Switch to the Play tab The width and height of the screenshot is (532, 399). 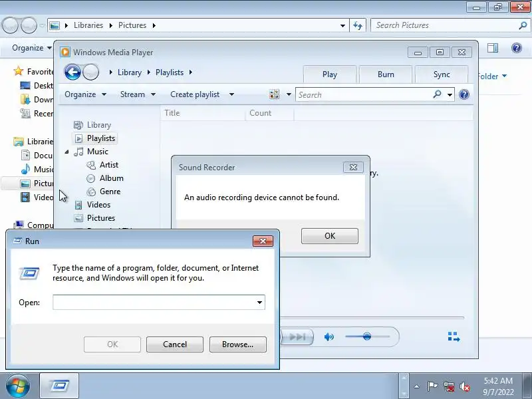click(x=330, y=74)
